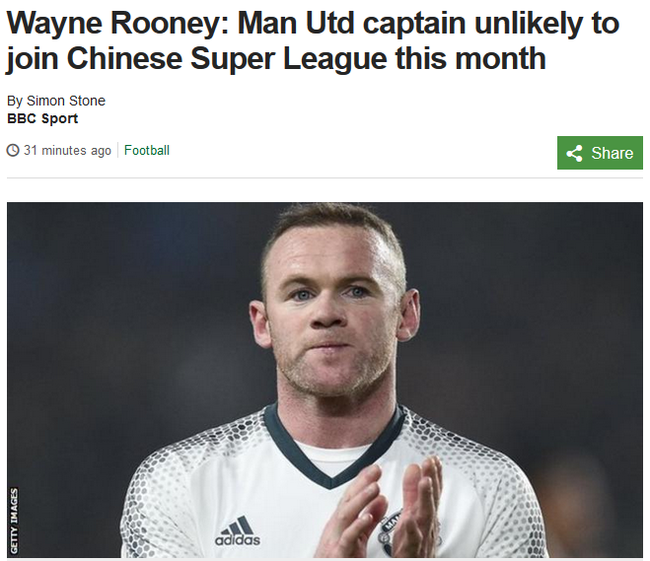Click 'Man Utd captain' in the headline
The image size is (650, 561).
(352, 23)
